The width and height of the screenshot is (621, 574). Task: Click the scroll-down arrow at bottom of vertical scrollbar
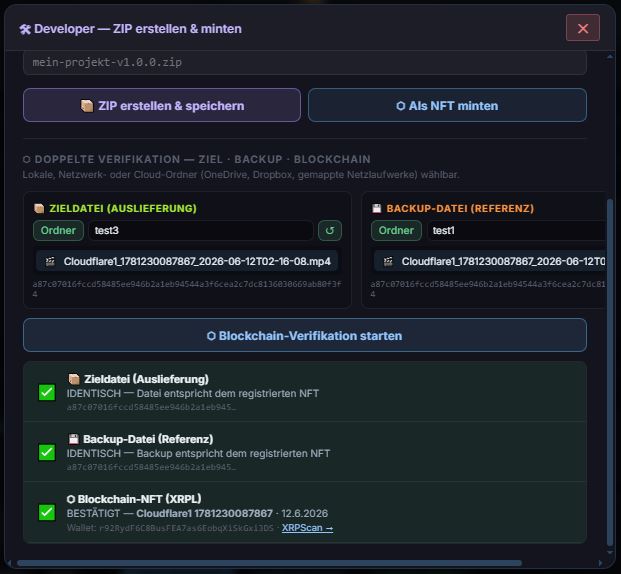point(610,552)
